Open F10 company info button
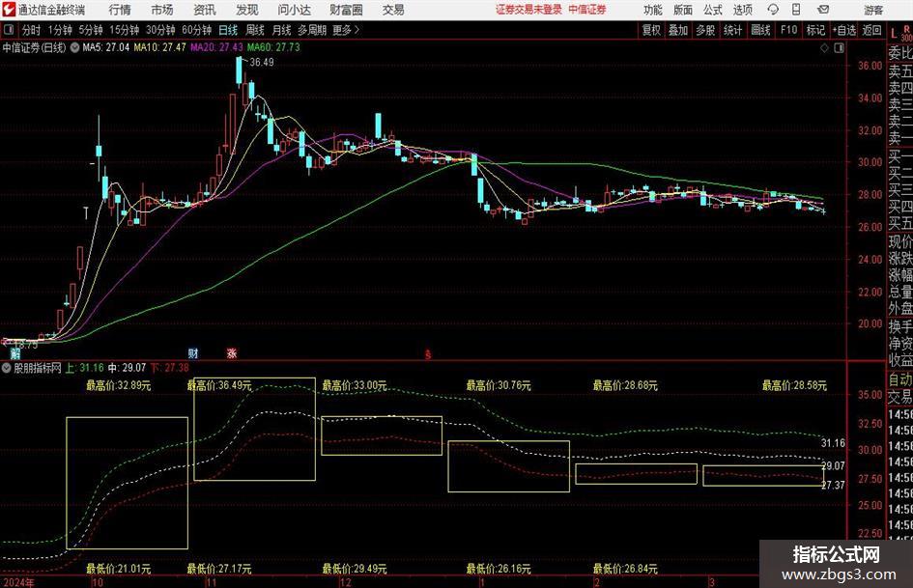The image size is (913, 588). 789,30
